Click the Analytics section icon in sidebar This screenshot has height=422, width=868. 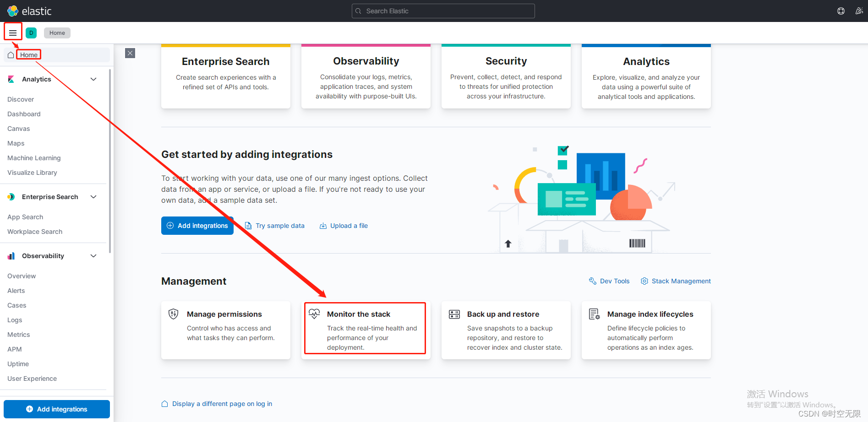[11, 79]
